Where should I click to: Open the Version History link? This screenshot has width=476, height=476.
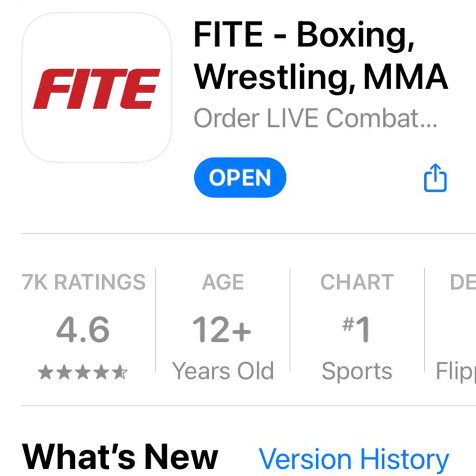[354, 459]
